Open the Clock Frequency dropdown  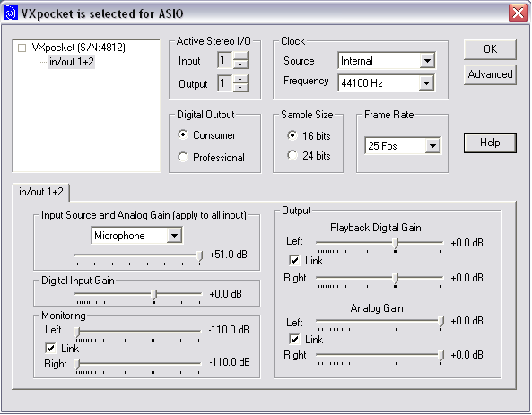coord(426,83)
